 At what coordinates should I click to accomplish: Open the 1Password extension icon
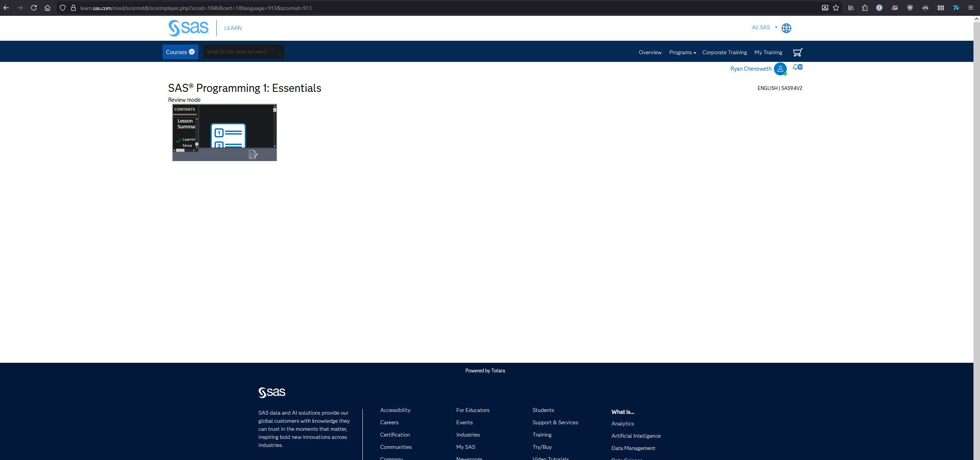879,8
